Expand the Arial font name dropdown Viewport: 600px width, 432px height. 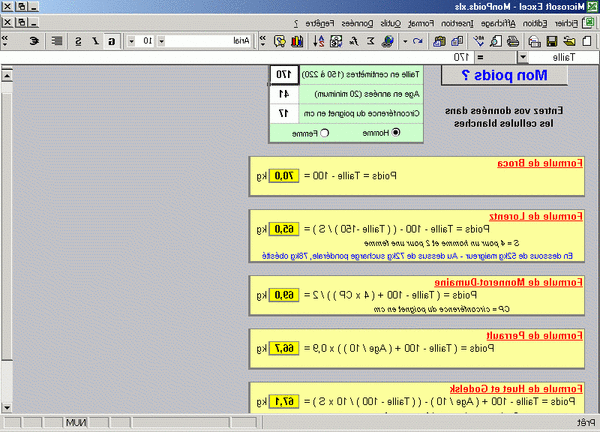(x=161, y=41)
